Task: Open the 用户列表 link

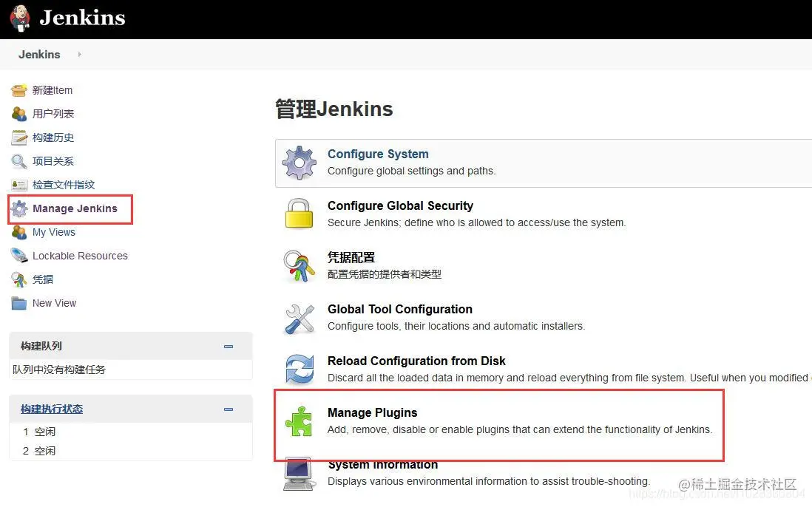Action: click(53, 114)
